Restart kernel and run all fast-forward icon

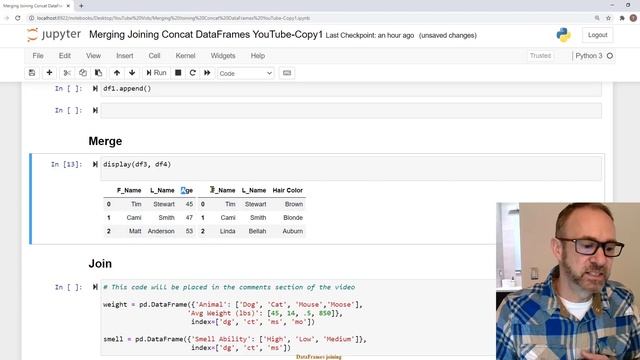[207, 73]
